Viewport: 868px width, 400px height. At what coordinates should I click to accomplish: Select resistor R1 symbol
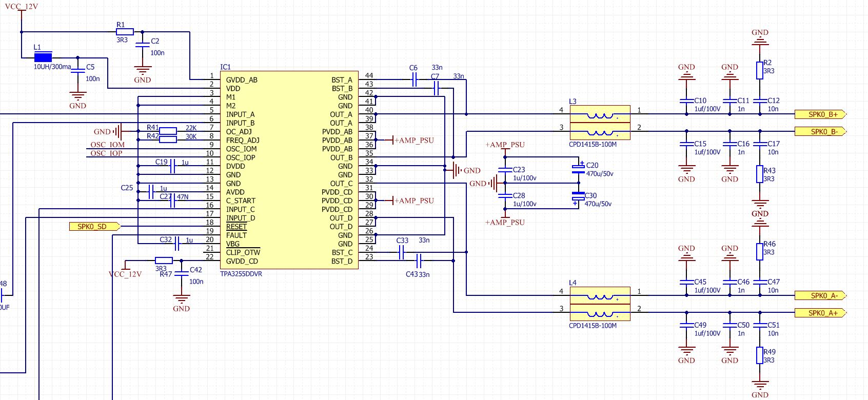pos(125,32)
